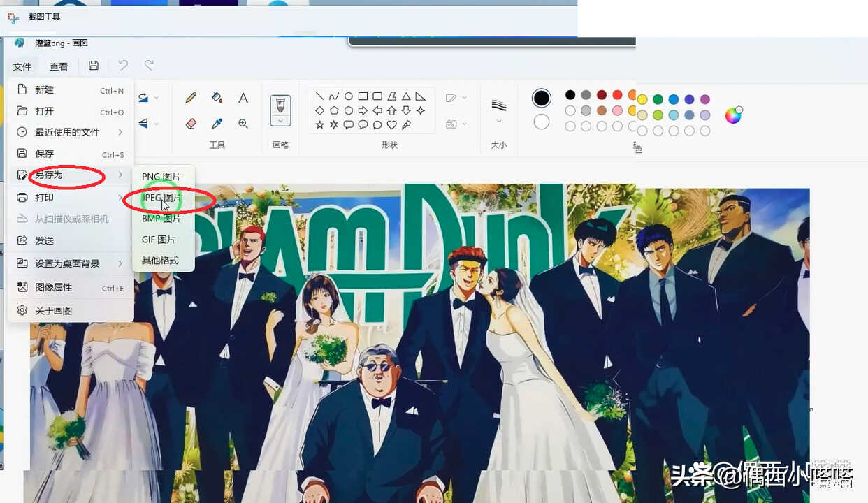Choose 发送 from the file menu
Image resolution: width=868 pixels, height=503 pixels.
[x=70, y=240]
